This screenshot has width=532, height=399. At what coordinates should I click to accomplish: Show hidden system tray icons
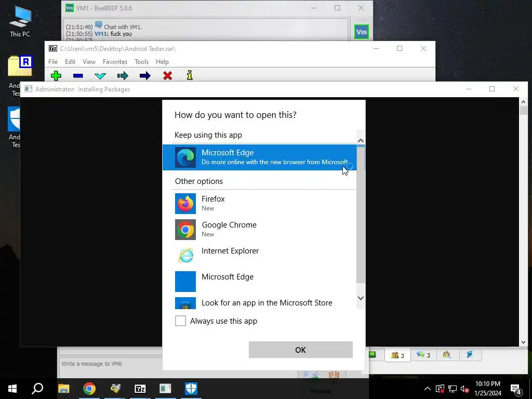tap(428, 389)
